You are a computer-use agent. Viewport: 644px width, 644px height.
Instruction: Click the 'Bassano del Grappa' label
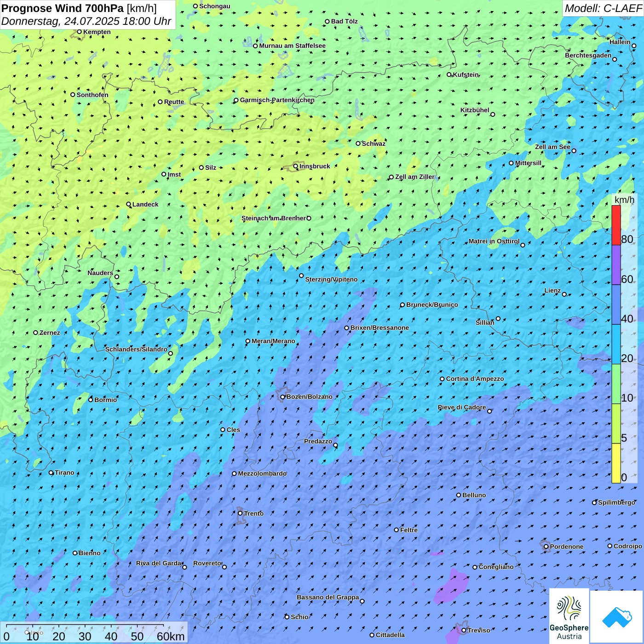point(328,597)
